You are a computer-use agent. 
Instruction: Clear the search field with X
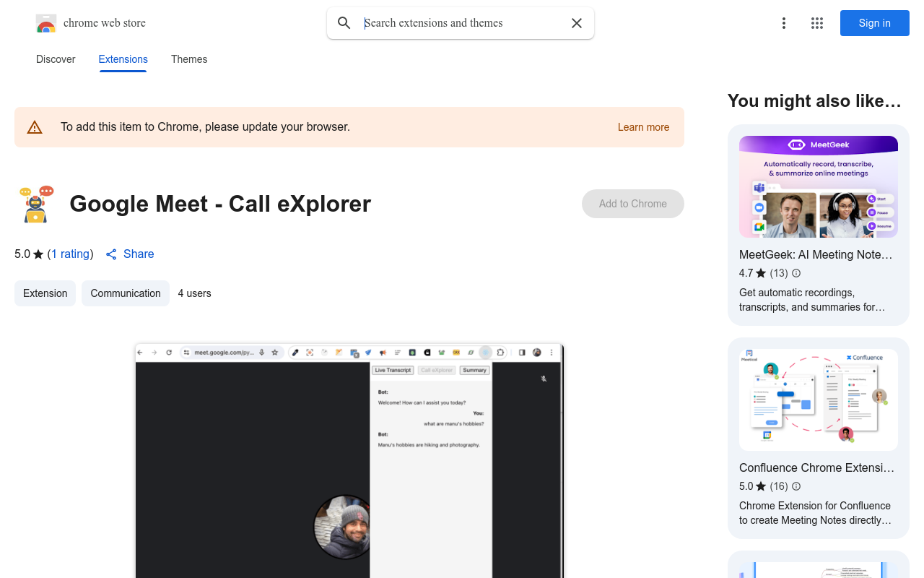tap(577, 23)
